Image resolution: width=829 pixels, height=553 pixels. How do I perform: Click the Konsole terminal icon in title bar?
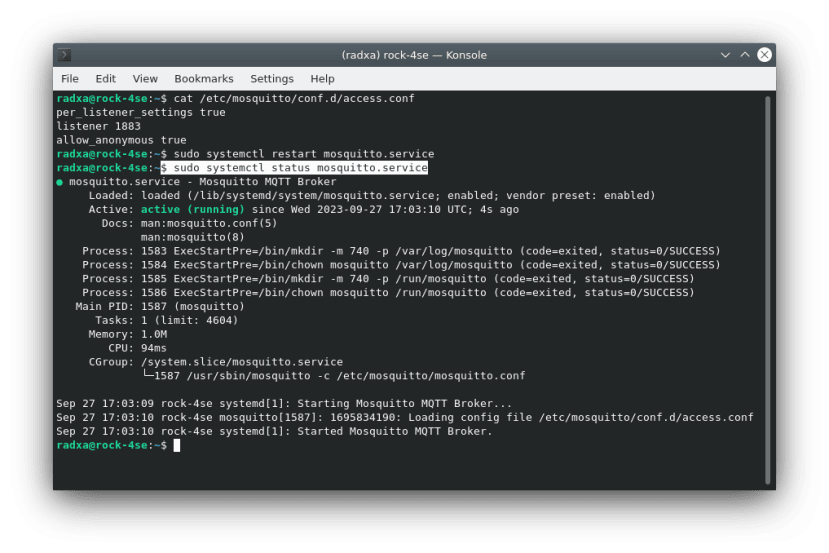[x=65, y=55]
